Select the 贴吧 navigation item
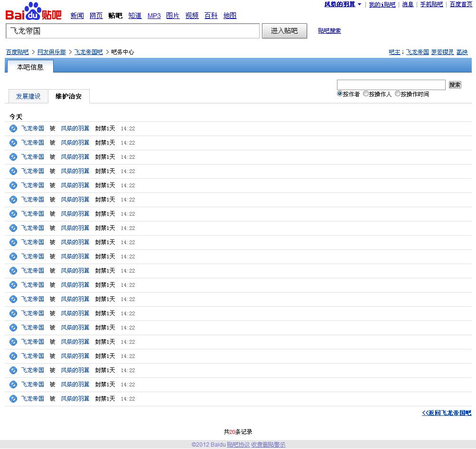 (115, 16)
